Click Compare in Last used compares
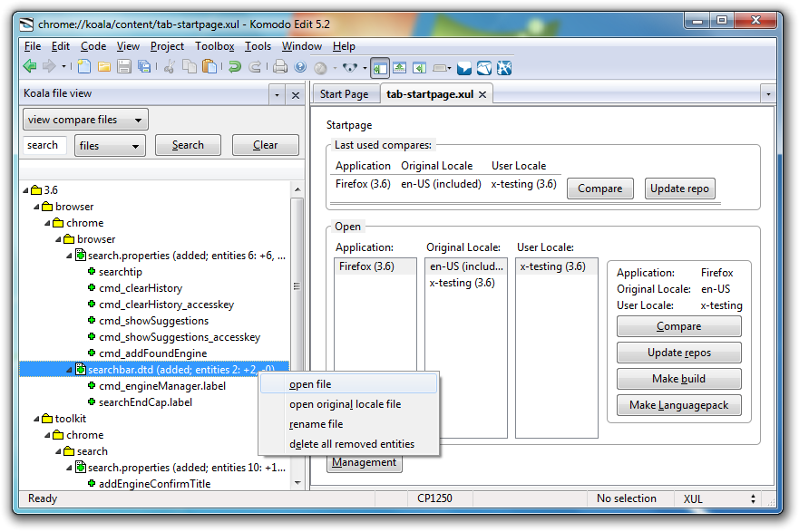This screenshot has width=799, height=532. coord(599,189)
